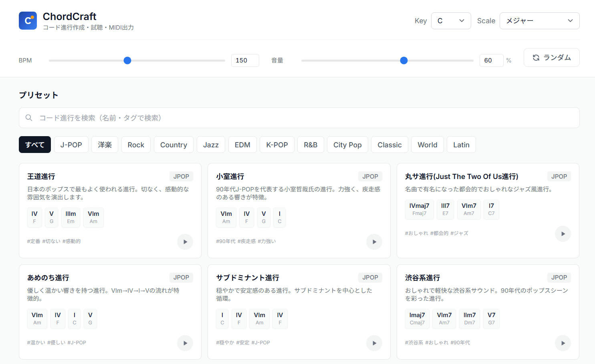595x364 pixels.
Task: Select the すべて filter chip
Action: (x=35, y=145)
